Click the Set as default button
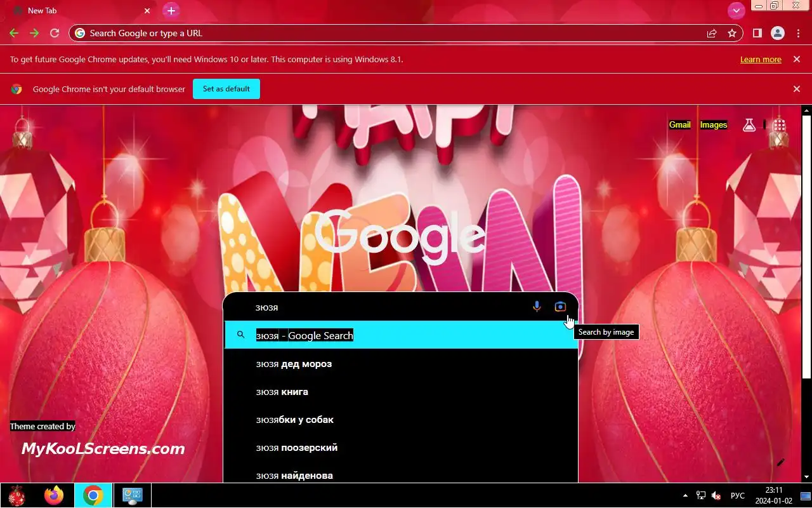The height and width of the screenshot is (508, 812). pyautogui.click(x=226, y=89)
